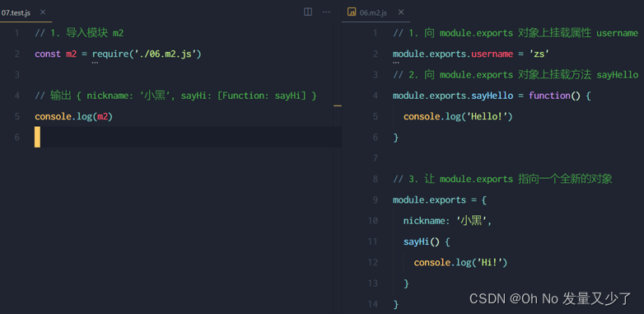Viewport: 644px width, 314px height.
Task: Click line number 9 in 06.m2.js
Action: click(x=375, y=200)
